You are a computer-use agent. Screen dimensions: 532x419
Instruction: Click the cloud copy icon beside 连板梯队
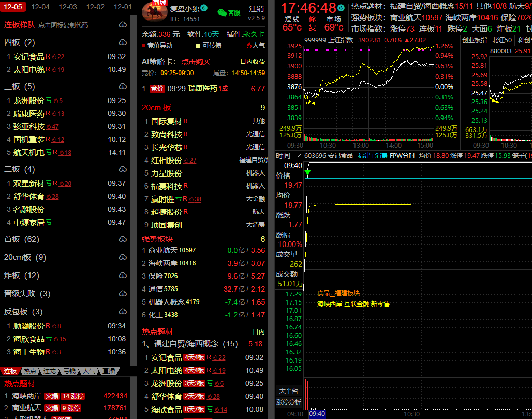tap(123, 25)
